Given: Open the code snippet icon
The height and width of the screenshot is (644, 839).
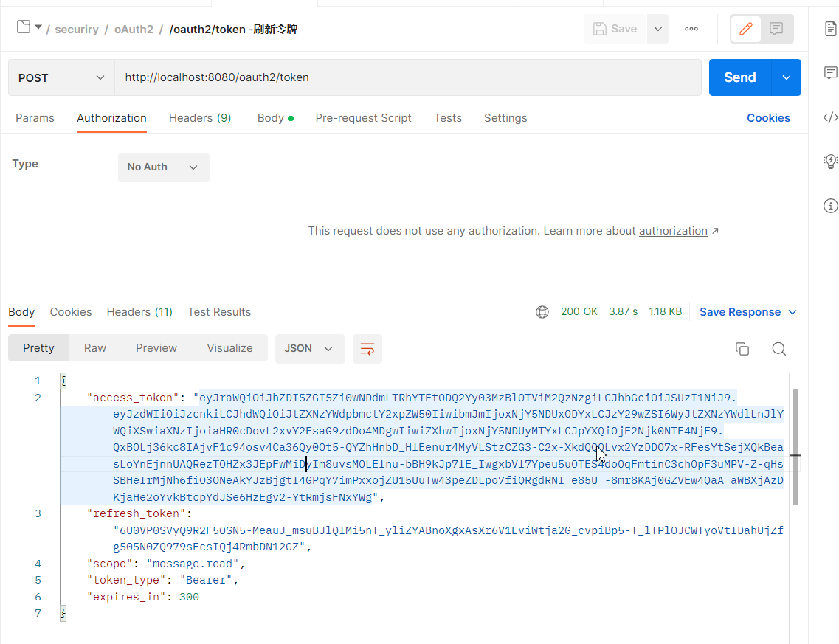Looking at the screenshot, I should click(831, 117).
